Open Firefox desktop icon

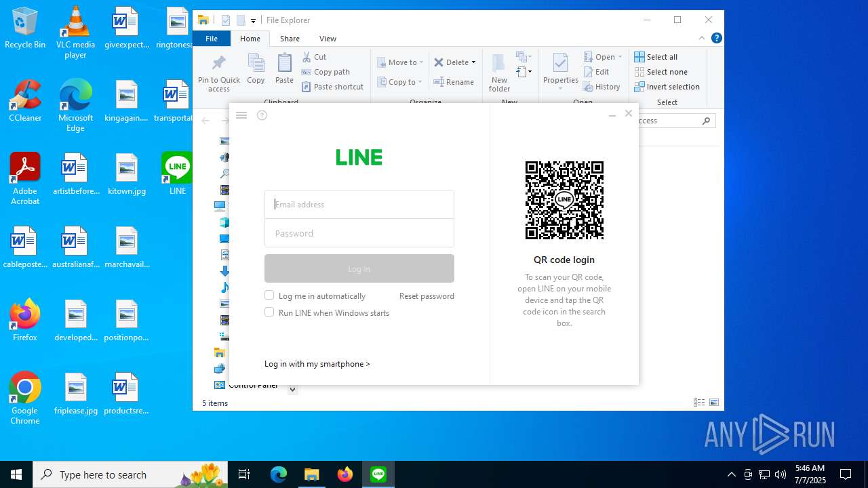coord(25,320)
